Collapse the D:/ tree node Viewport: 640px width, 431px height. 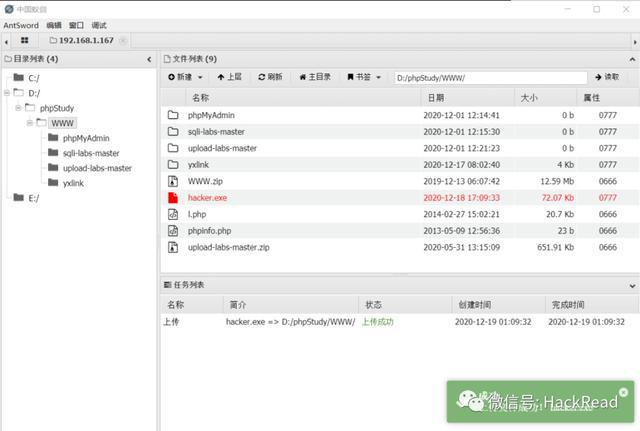[7, 93]
